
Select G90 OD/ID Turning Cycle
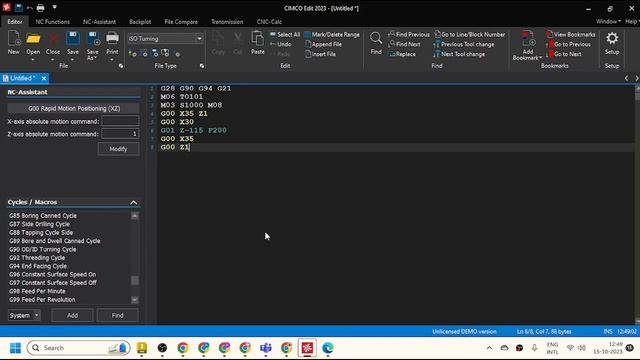(x=42, y=249)
